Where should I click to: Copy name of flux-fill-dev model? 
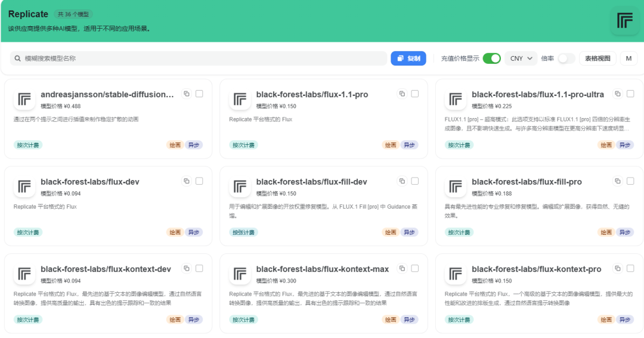[x=402, y=181]
